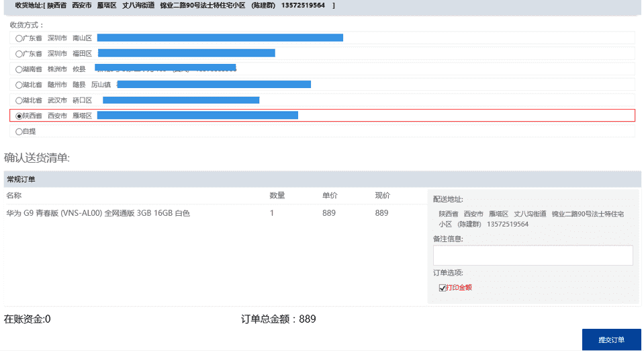Submit the order with 提交订单 button
The height and width of the screenshot is (351, 644).
click(x=611, y=340)
